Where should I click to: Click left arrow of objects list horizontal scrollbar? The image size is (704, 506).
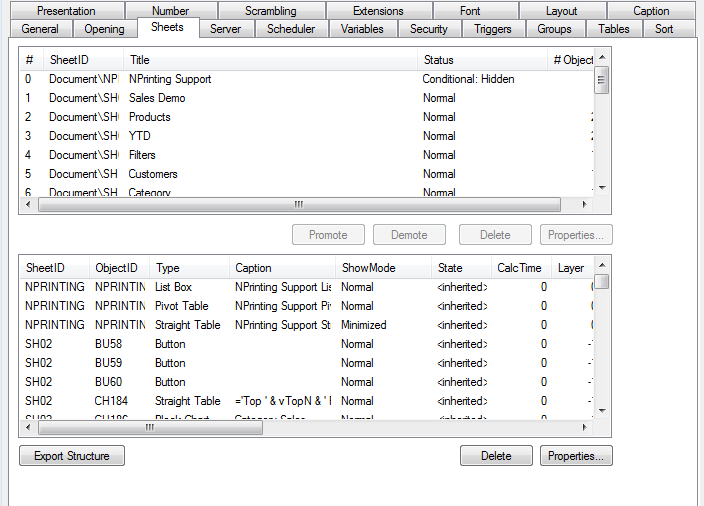(x=29, y=427)
